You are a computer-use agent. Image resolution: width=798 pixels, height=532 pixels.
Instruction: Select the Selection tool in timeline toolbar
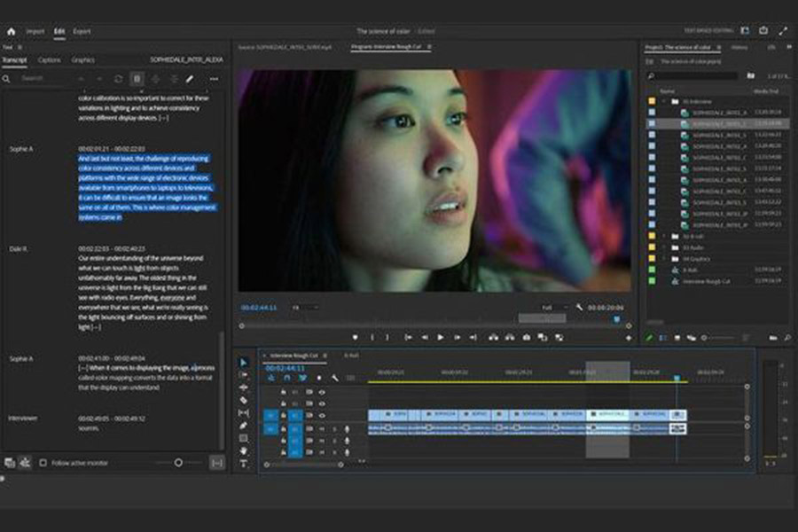[243, 363]
